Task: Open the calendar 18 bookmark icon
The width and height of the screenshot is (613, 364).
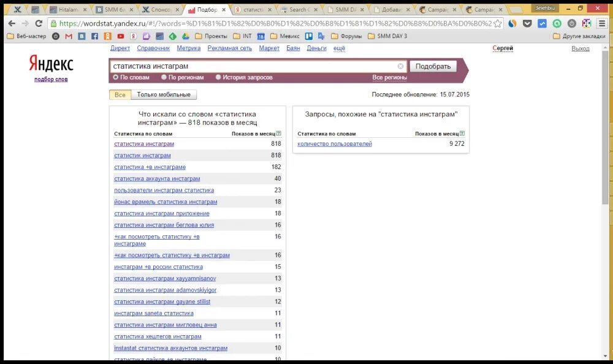Action: click(261, 36)
